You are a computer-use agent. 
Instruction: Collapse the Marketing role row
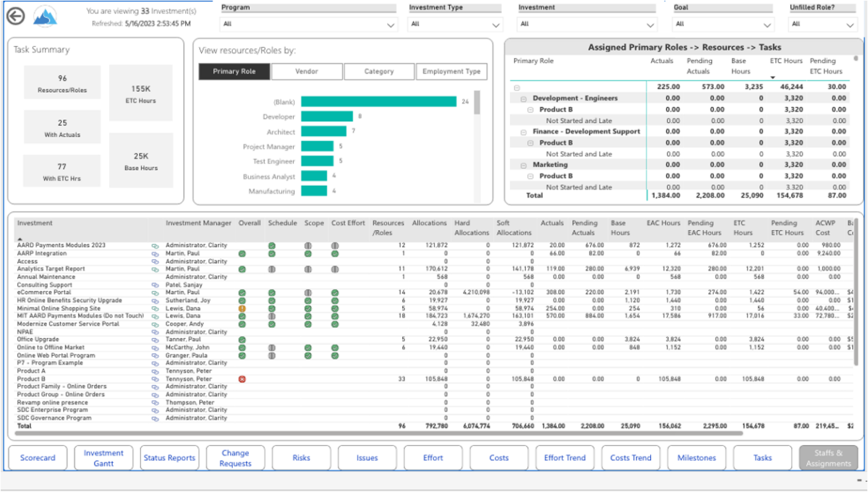pos(524,165)
